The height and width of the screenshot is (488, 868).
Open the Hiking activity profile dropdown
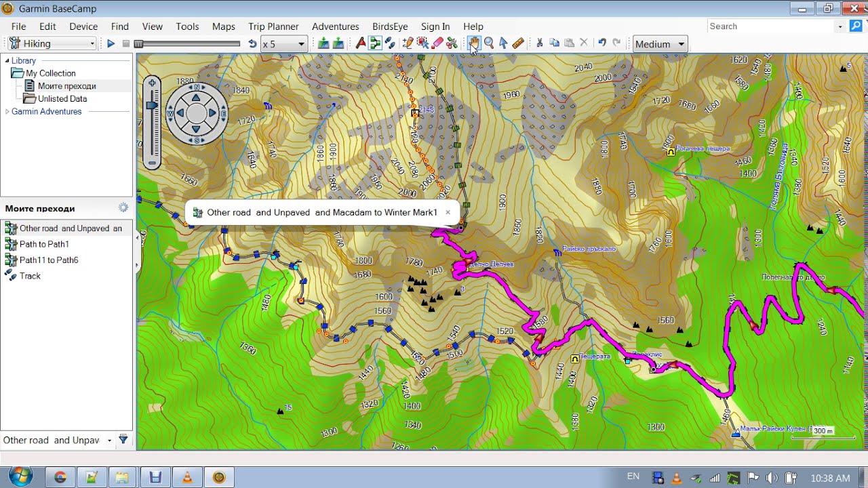click(52, 44)
